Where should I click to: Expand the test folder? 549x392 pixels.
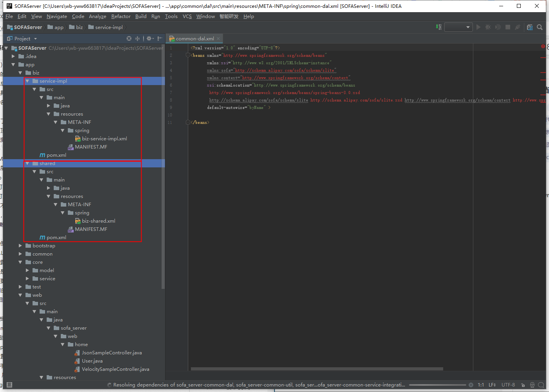coord(20,287)
